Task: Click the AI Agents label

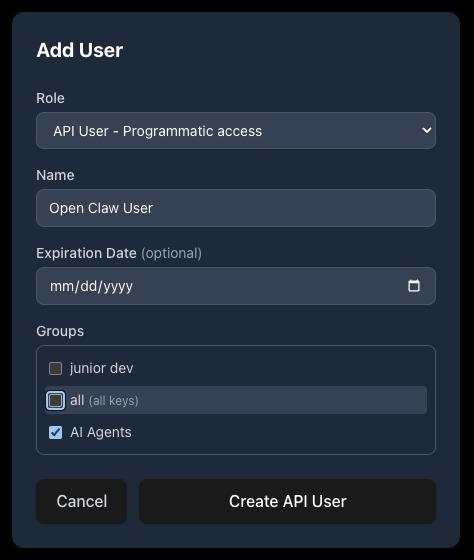Action: click(x=101, y=432)
